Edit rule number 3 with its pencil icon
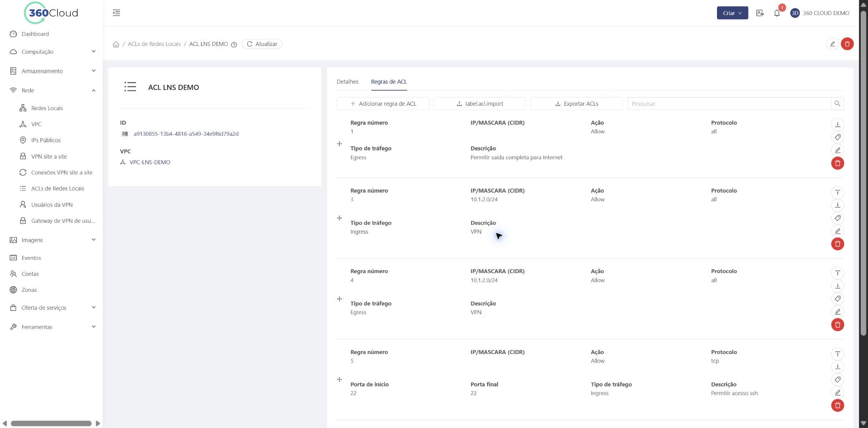This screenshot has width=868, height=428. click(838, 231)
